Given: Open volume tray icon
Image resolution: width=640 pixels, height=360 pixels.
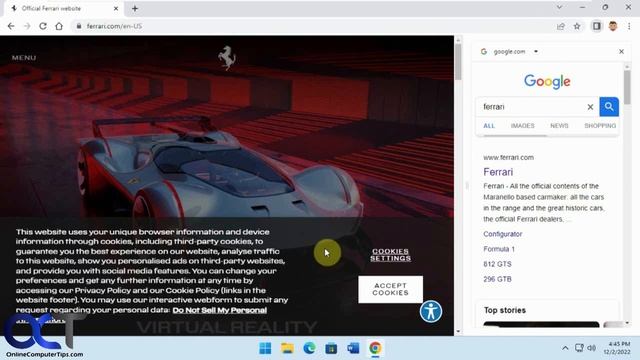Looking at the screenshot, I should tap(591, 348).
